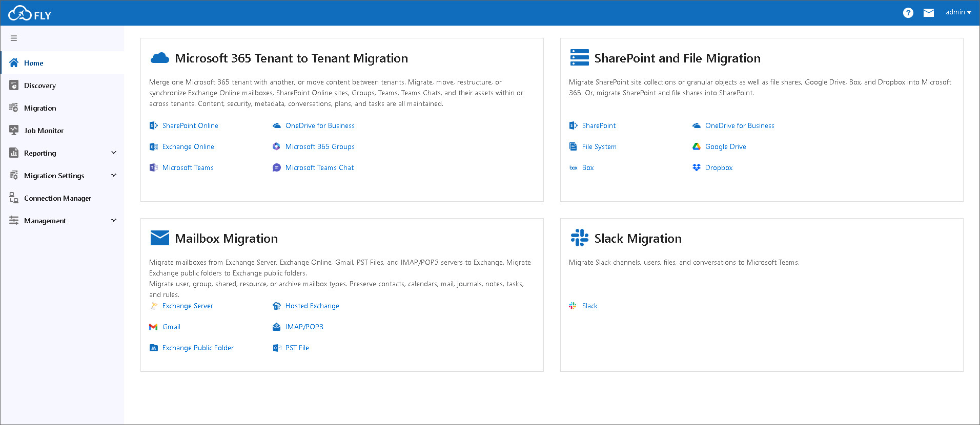Open Dropbox migration link
This screenshot has width=980, height=425.
719,167
